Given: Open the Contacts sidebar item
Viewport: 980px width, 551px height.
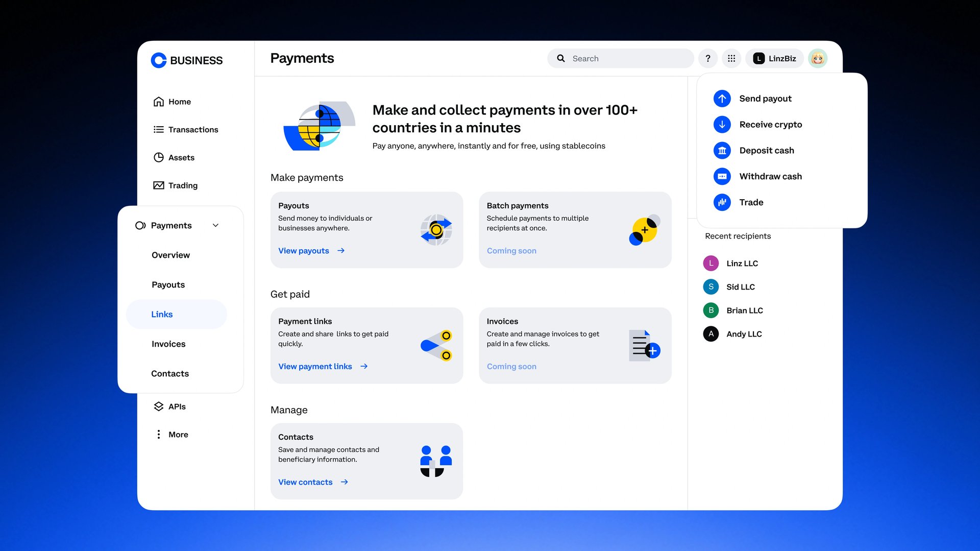Looking at the screenshot, I should pos(169,373).
